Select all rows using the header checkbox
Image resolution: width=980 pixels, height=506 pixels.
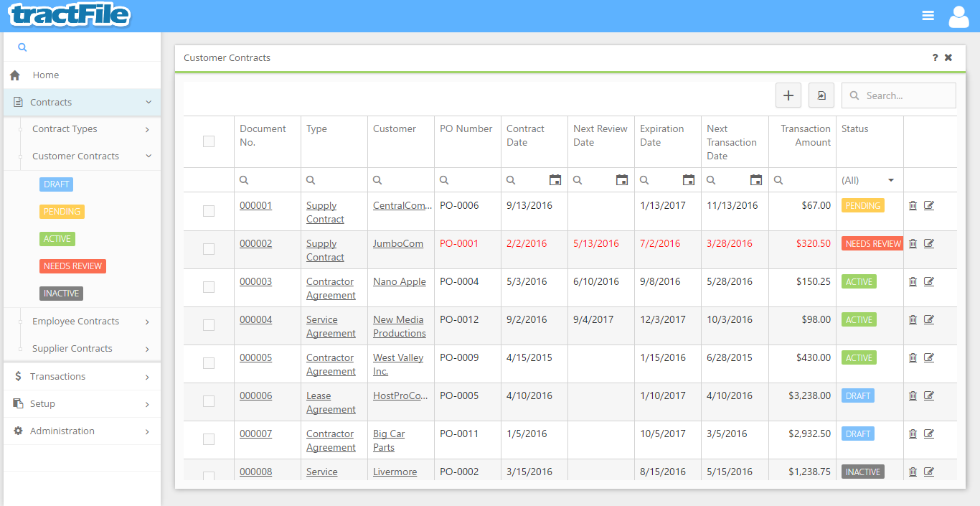click(209, 141)
